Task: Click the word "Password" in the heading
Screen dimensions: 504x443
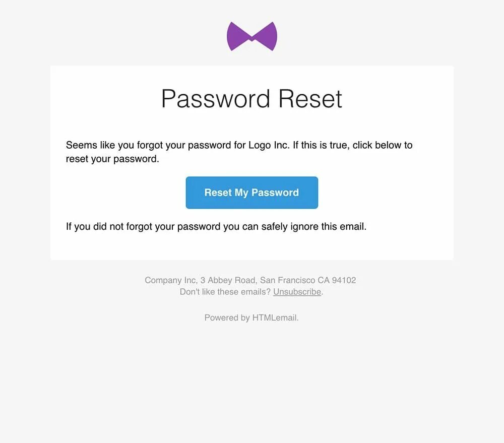Action: [x=216, y=99]
